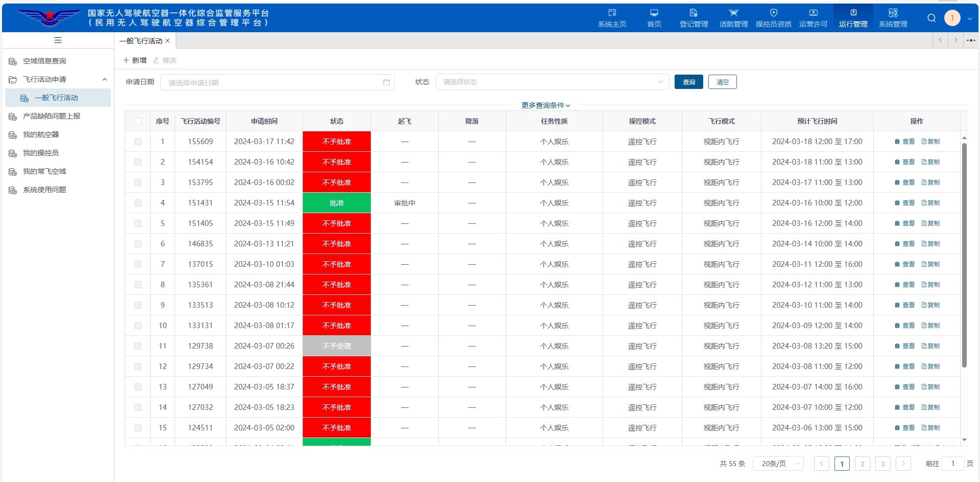Image resolution: width=980 pixels, height=482 pixels.
Task: Click the table vertical scrollbar
Action: click(x=964, y=255)
